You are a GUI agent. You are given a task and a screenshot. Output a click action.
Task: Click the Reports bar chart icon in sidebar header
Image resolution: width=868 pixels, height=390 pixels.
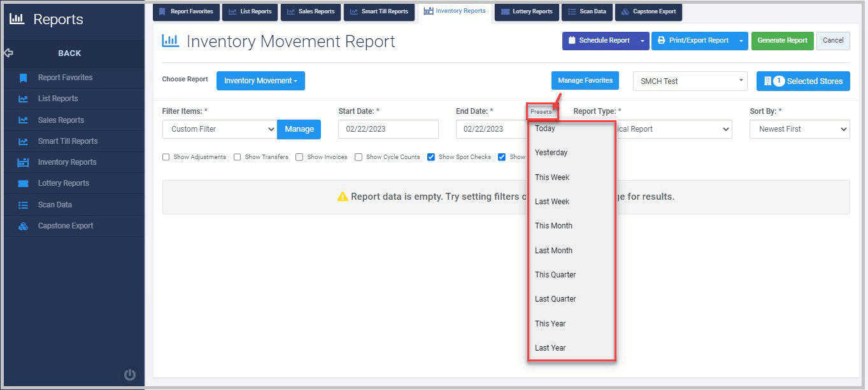pos(17,19)
